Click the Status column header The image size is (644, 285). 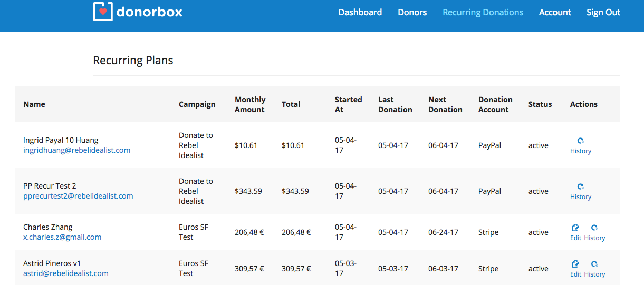coord(540,104)
